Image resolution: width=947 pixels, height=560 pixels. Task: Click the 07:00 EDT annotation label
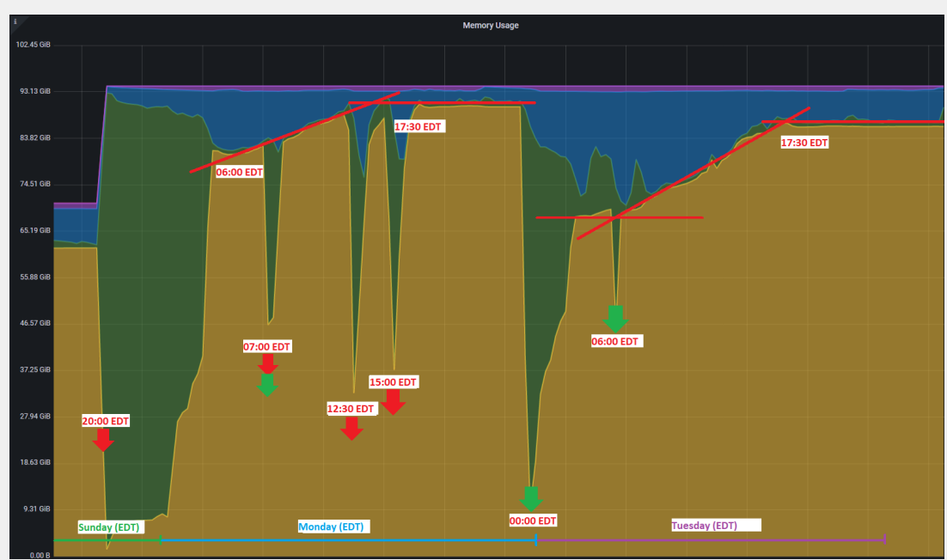(x=267, y=347)
